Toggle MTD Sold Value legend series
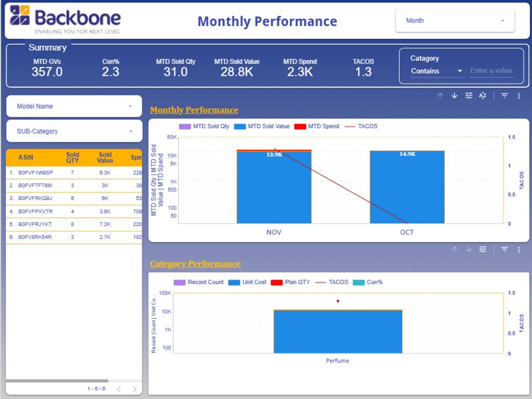Image resolution: width=532 pixels, height=399 pixels. [262, 126]
